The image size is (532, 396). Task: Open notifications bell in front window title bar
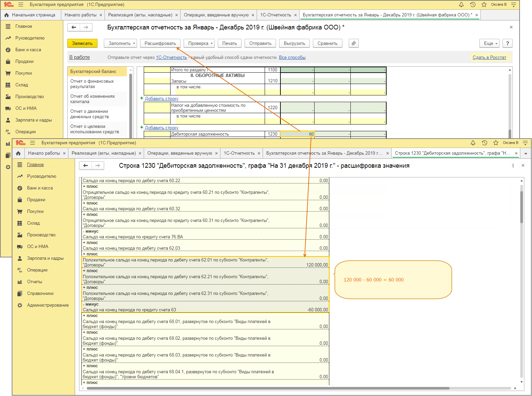click(x=473, y=143)
